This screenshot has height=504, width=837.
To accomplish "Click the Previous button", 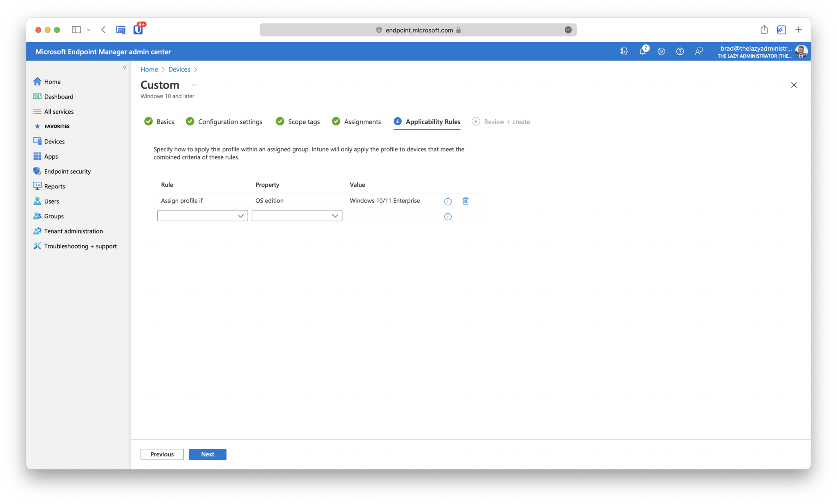I will point(162,454).
